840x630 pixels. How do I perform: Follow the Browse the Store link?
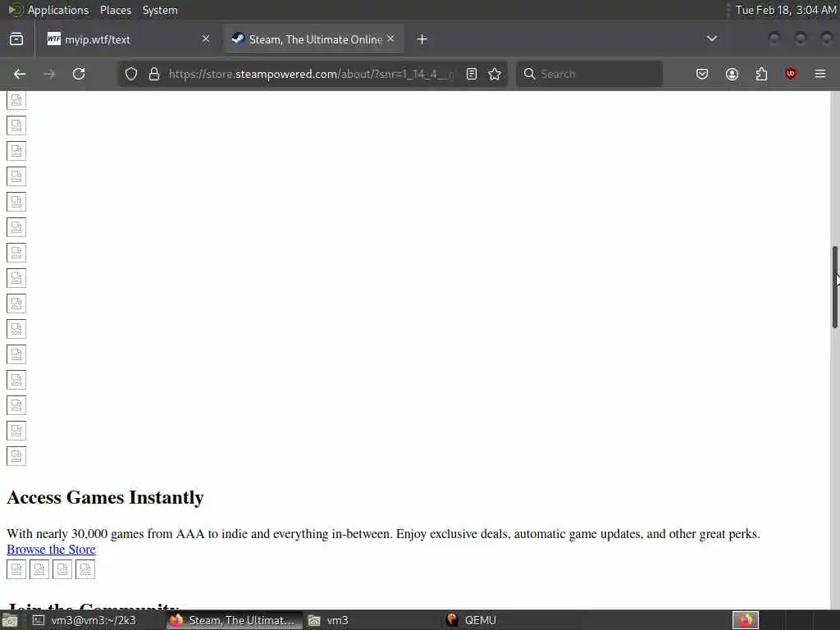(52, 549)
